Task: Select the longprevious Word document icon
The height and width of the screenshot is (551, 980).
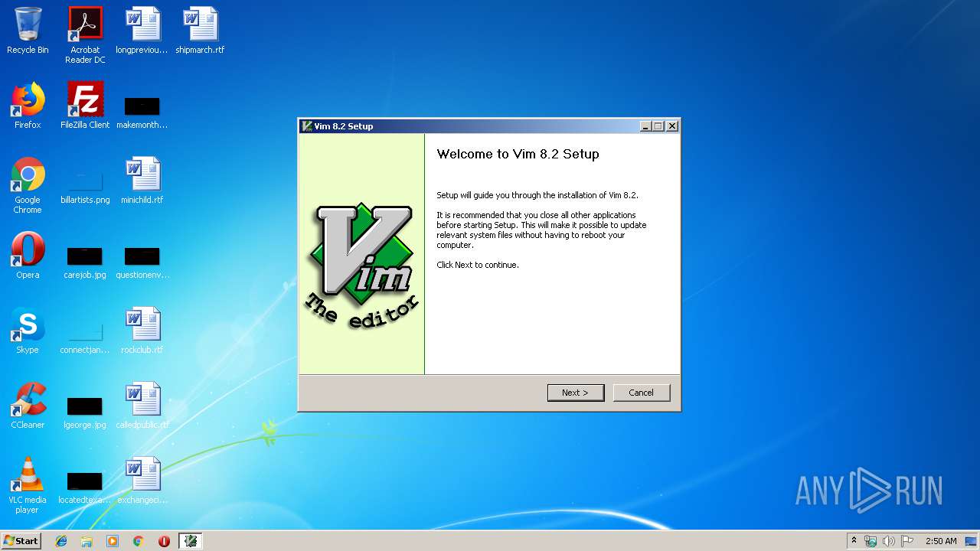Action: 142,31
